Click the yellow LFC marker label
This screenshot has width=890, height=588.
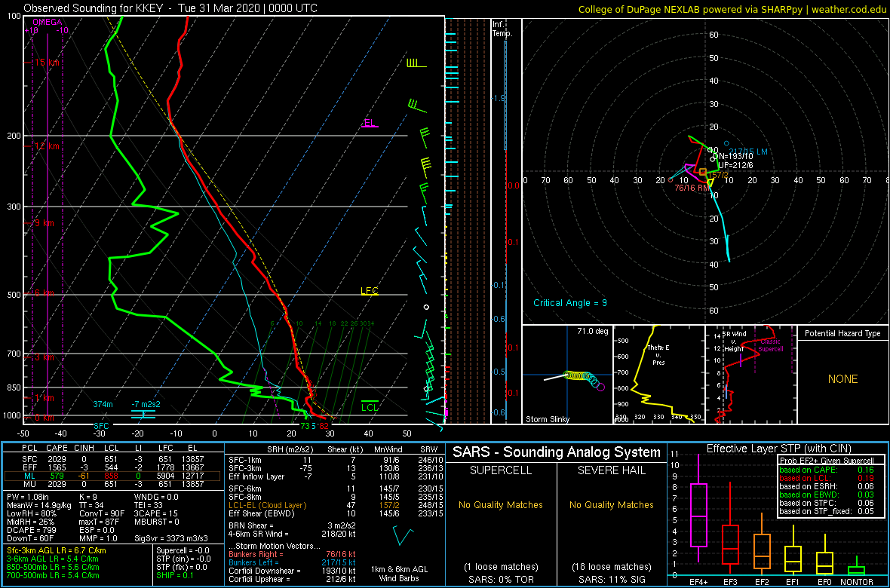click(370, 290)
